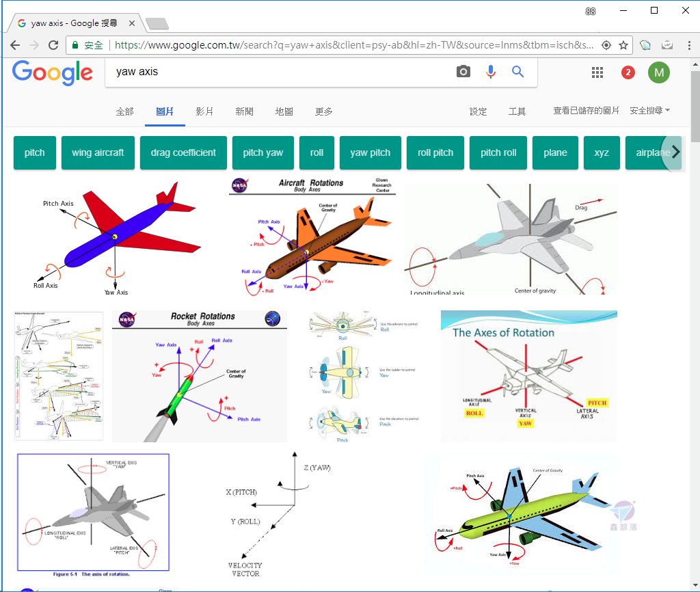Click the blue magnifier search button

[x=517, y=71]
